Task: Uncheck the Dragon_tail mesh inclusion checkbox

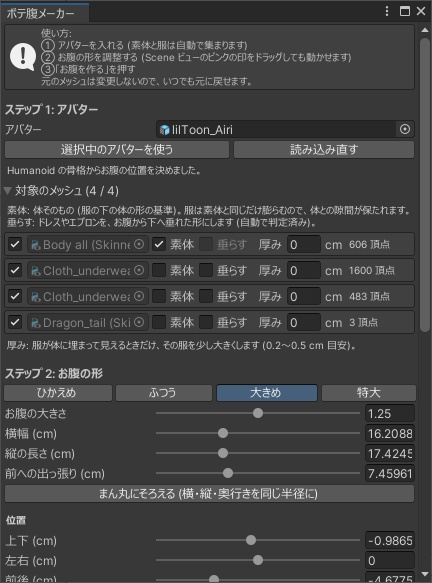Action: (15, 322)
